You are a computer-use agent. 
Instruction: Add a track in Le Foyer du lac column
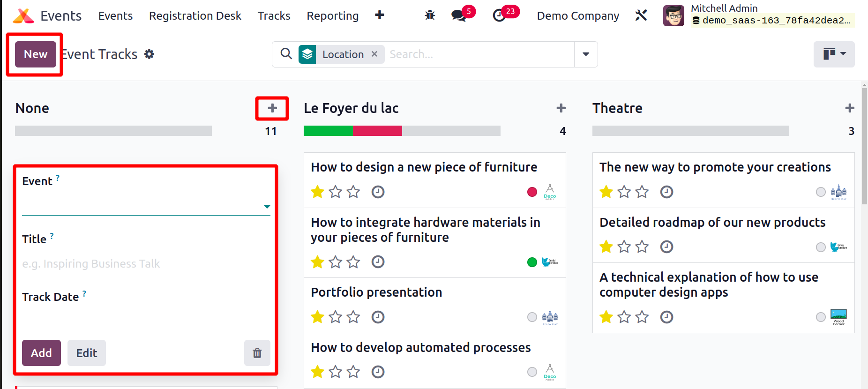561,108
